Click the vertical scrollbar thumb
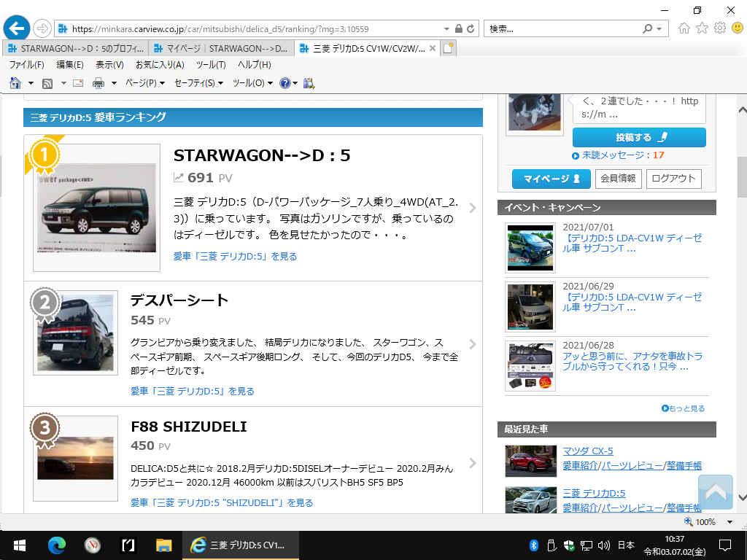This screenshot has width=747, height=560. point(742,176)
